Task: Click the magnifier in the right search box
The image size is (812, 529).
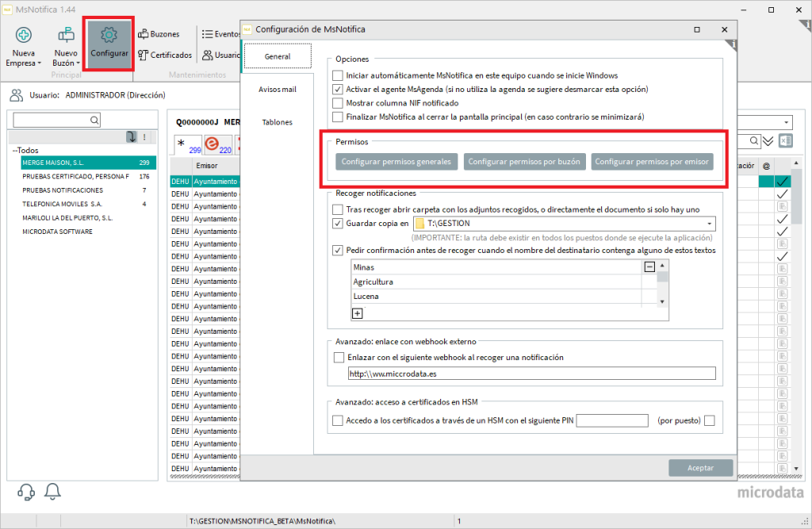Action: tap(754, 141)
